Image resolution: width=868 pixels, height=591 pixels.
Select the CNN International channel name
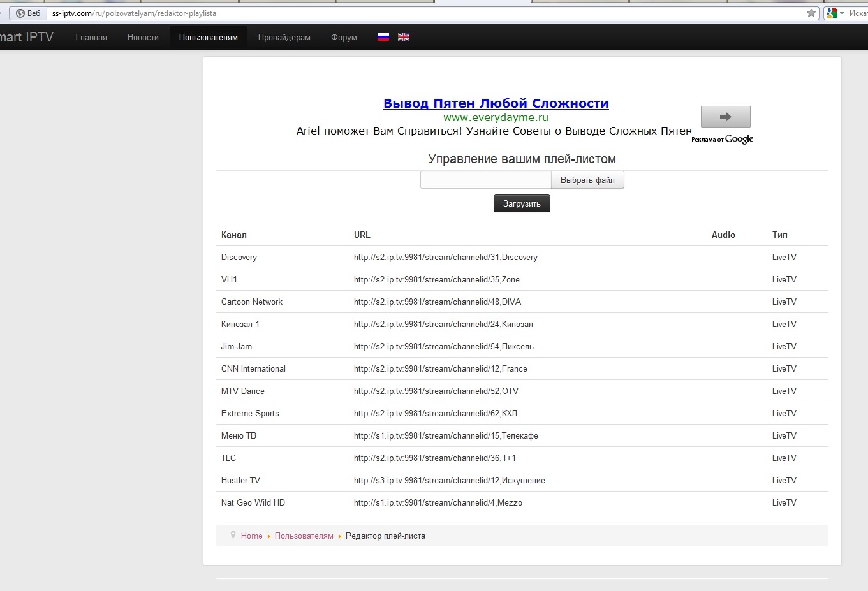tap(253, 368)
